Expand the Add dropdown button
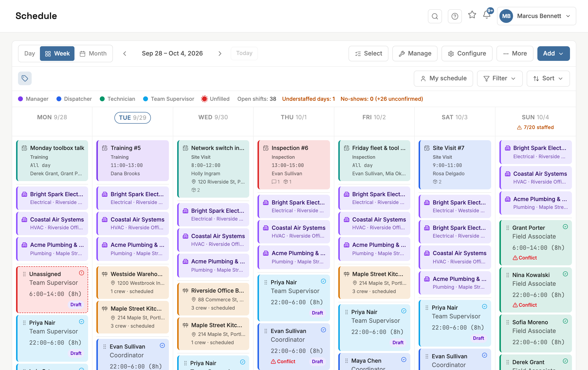This screenshot has width=588, height=370. 553,54
